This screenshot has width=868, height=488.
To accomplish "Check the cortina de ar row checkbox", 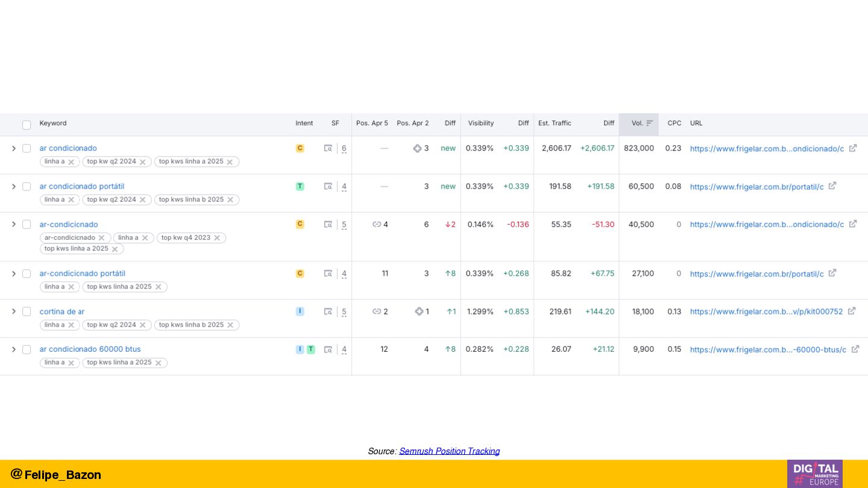I will point(27,311).
